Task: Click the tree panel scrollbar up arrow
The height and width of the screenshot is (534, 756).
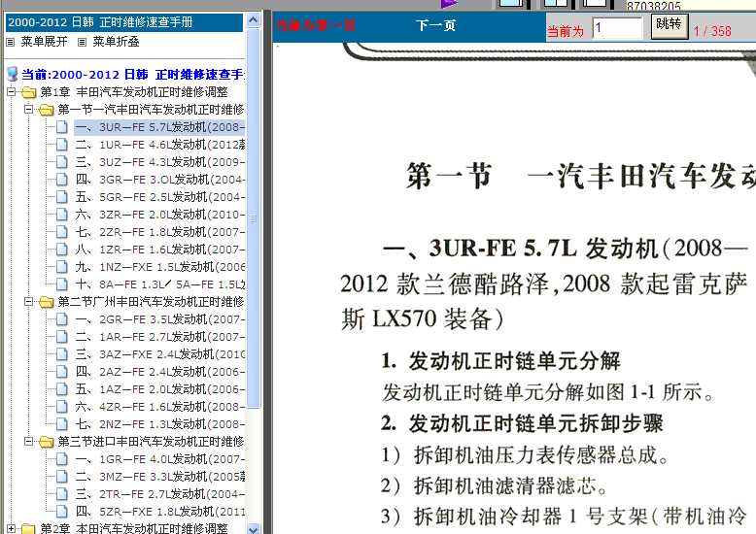Action: click(253, 19)
